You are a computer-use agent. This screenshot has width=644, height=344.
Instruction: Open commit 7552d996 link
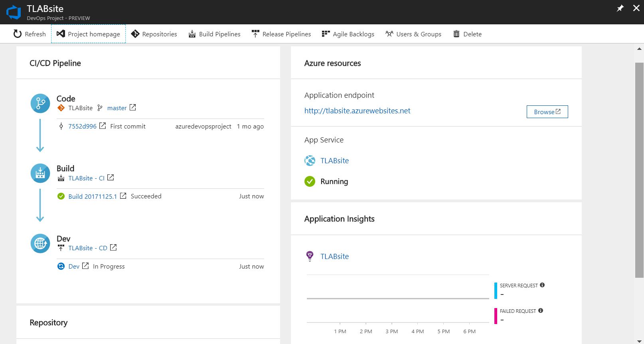tap(82, 126)
